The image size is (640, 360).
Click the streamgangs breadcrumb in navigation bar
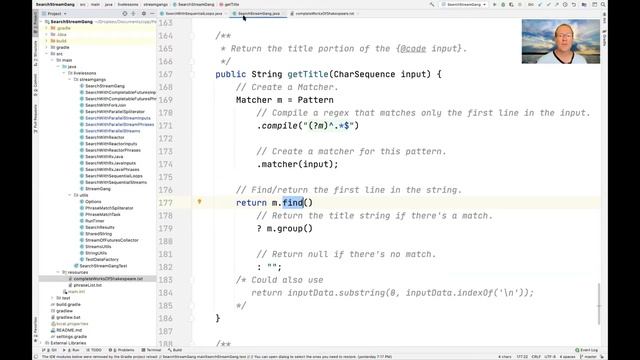(156, 4)
